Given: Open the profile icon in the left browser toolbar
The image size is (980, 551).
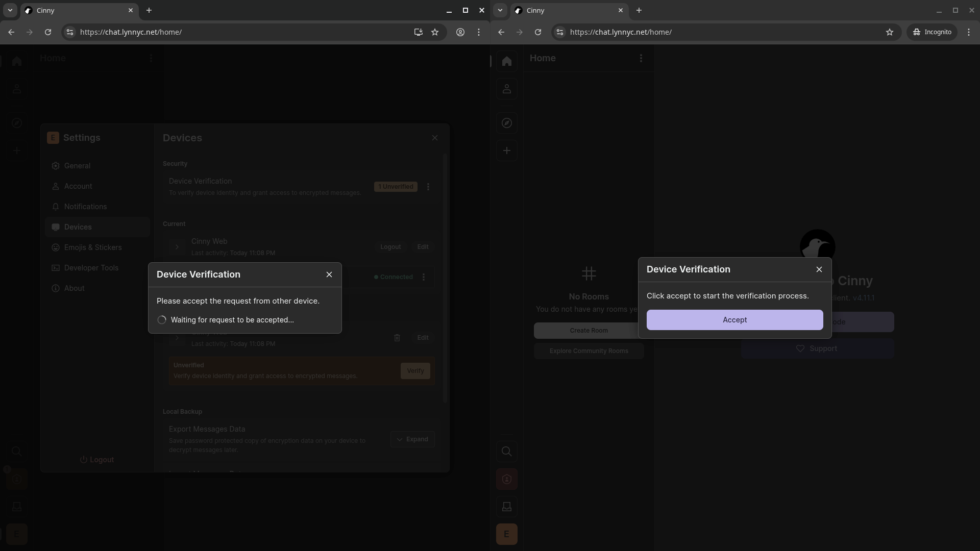Looking at the screenshot, I should (x=460, y=32).
